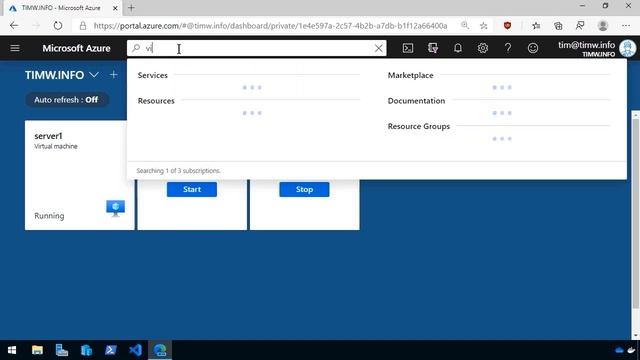Add this page to favorites star

(x=483, y=26)
